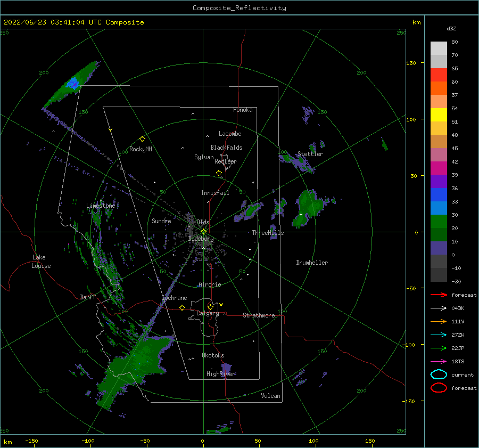This screenshot has height=448, width=479.
Task: Click the red forecast arrow in the legend
Action: [439, 295]
